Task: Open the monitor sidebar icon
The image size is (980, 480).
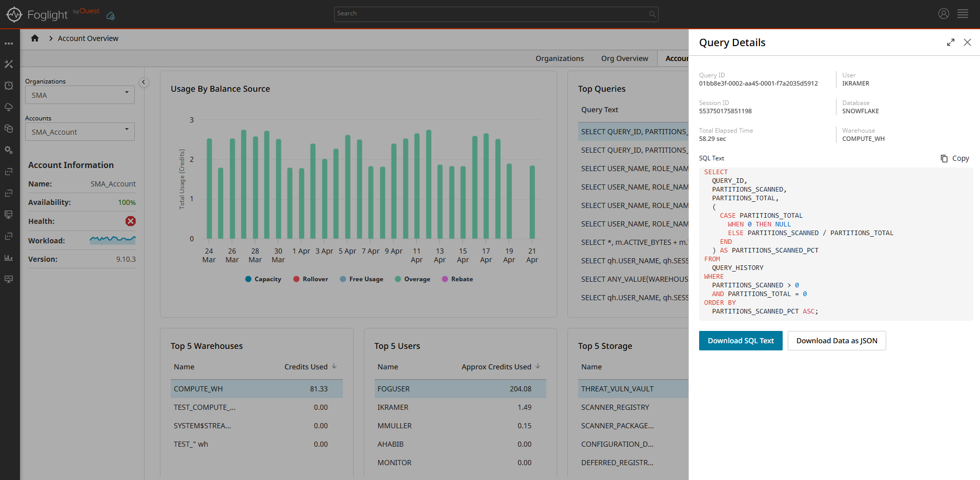Action: [9, 279]
